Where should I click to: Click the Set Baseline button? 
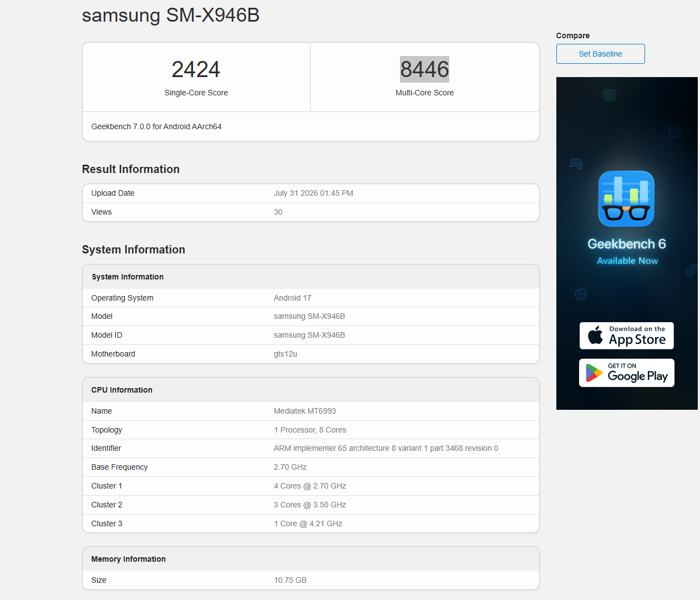tap(600, 54)
